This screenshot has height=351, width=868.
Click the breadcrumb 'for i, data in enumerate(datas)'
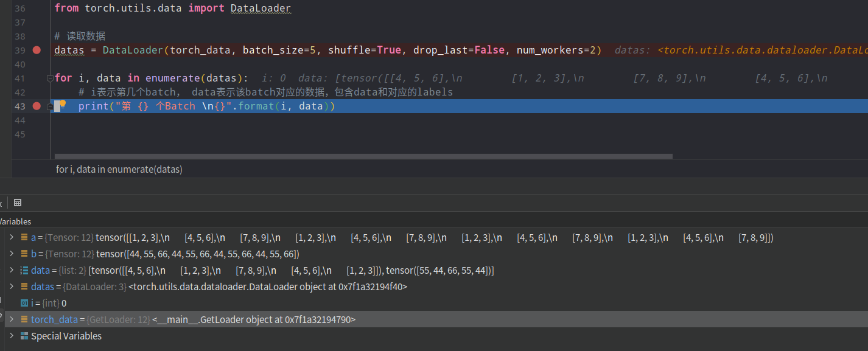119,169
